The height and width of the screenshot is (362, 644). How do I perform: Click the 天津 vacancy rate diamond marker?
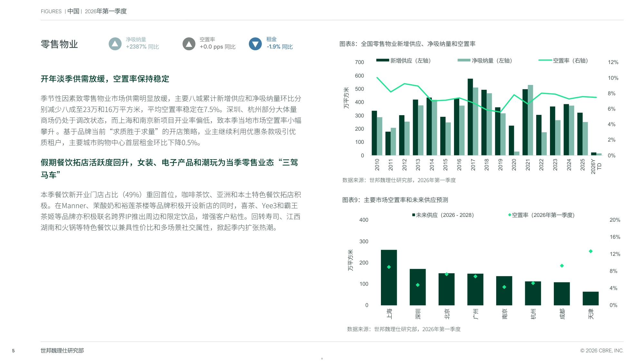[x=591, y=251]
